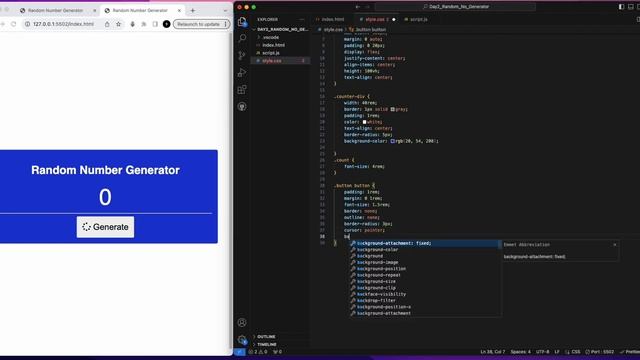Click Ln 38, Col 7 in status bar

[493, 352]
